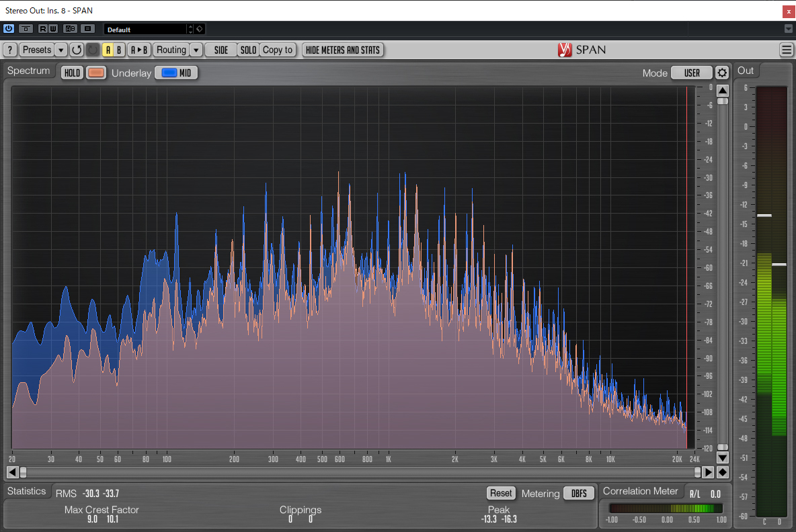Click the Copy to button
The image size is (796, 532).
click(278, 50)
